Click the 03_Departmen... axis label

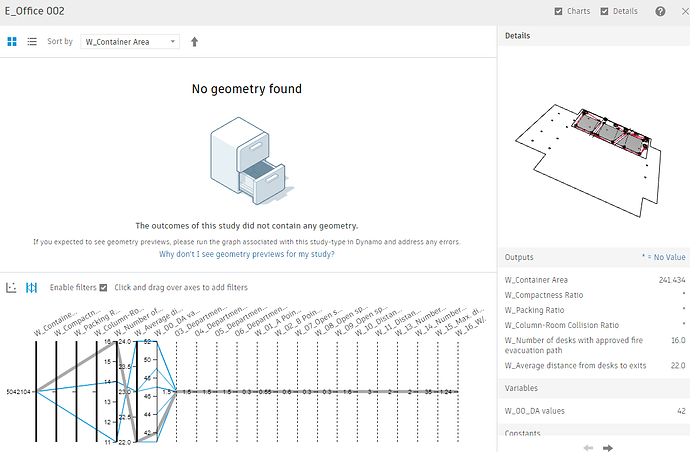pos(201,321)
